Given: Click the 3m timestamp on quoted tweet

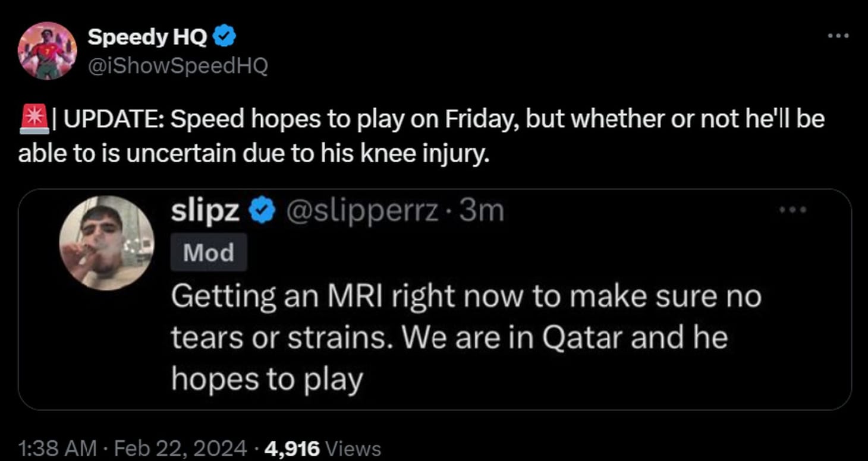Looking at the screenshot, I should click(x=482, y=211).
